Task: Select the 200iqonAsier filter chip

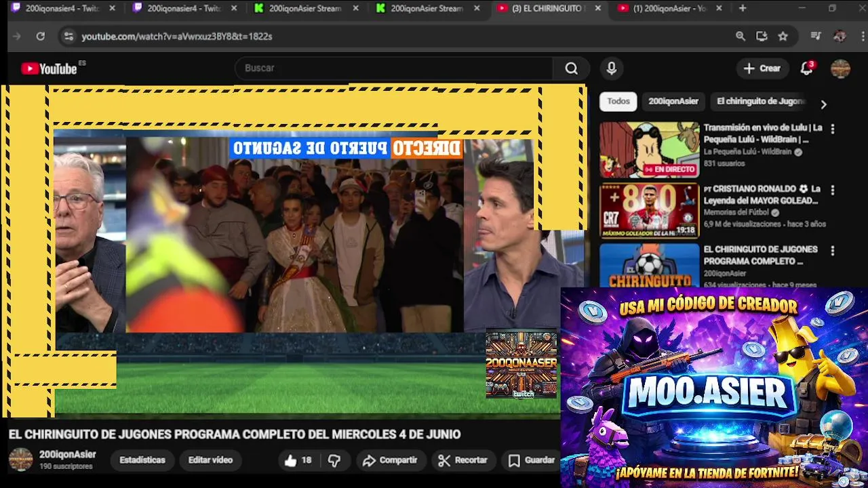Action: tap(673, 101)
